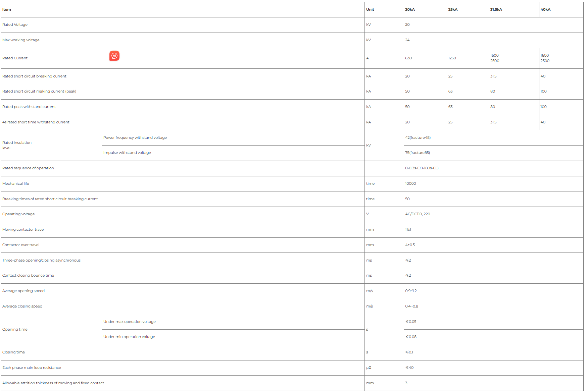Screen dimensions: 585x392
Task: Select the "Rated Voltage" row label
Action: click(x=15, y=25)
